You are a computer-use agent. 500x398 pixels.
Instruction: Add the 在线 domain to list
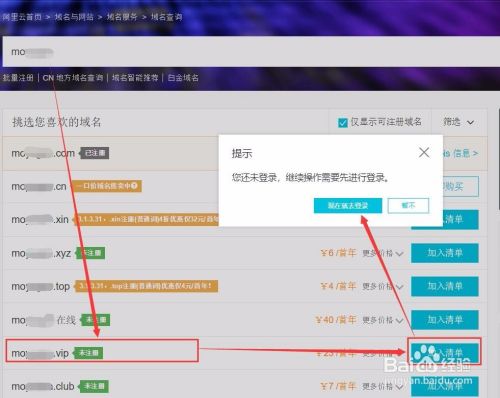[x=445, y=320]
